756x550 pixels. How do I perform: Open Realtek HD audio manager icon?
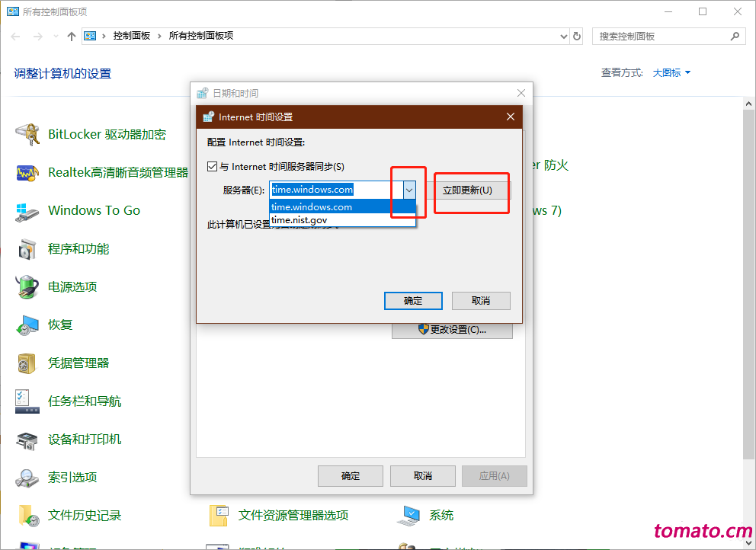click(27, 173)
